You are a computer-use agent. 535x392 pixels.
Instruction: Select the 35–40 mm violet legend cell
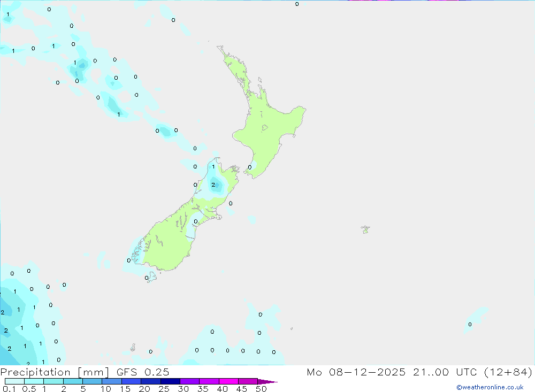209,381
